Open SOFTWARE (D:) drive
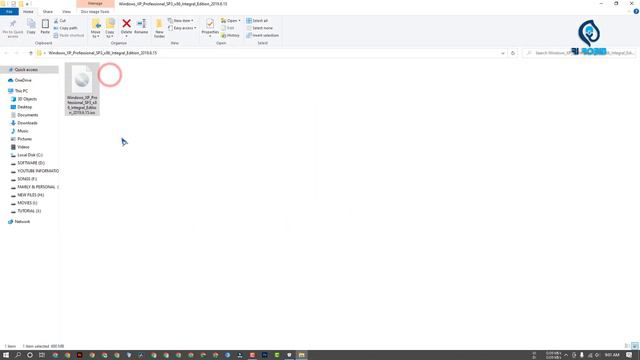This screenshot has width=640, height=360. tap(31, 163)
